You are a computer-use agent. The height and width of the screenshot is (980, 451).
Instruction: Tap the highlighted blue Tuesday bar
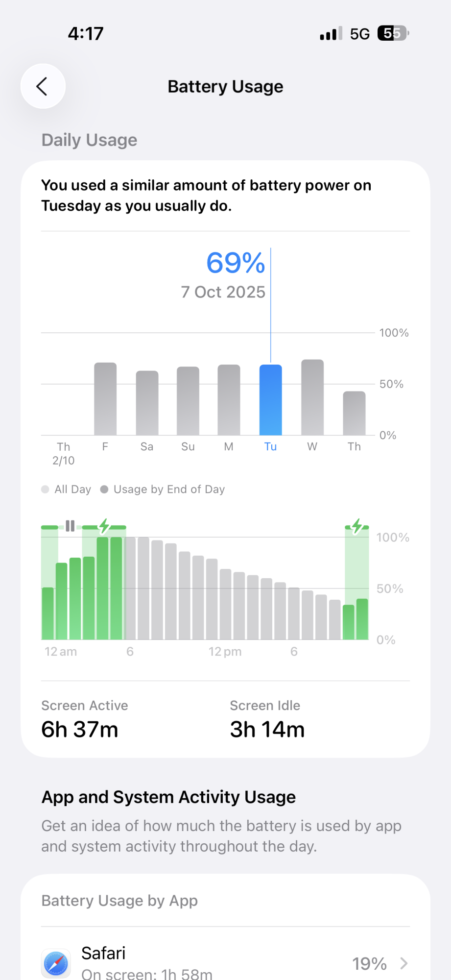coord(270,400)
